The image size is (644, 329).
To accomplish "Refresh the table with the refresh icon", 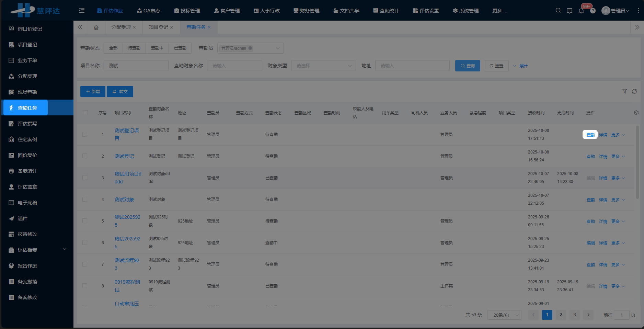I will pyautogui.click(x=635, y=91).
